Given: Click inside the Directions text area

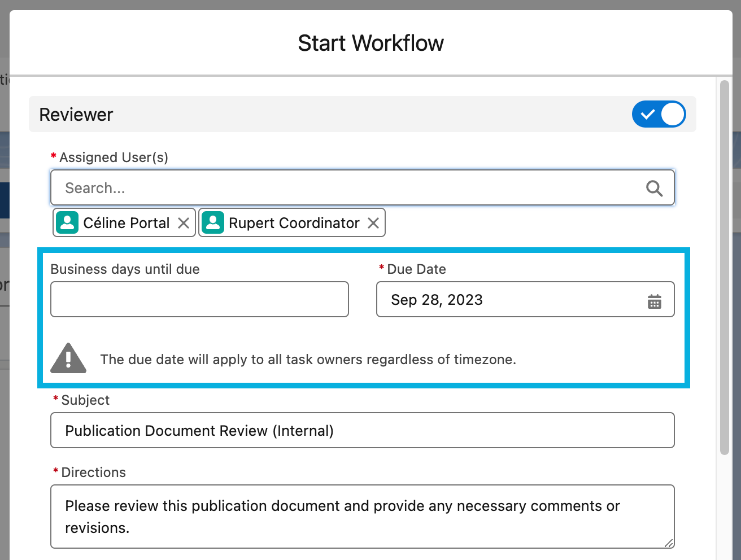Looking at the screenshot, I should 362,516.
